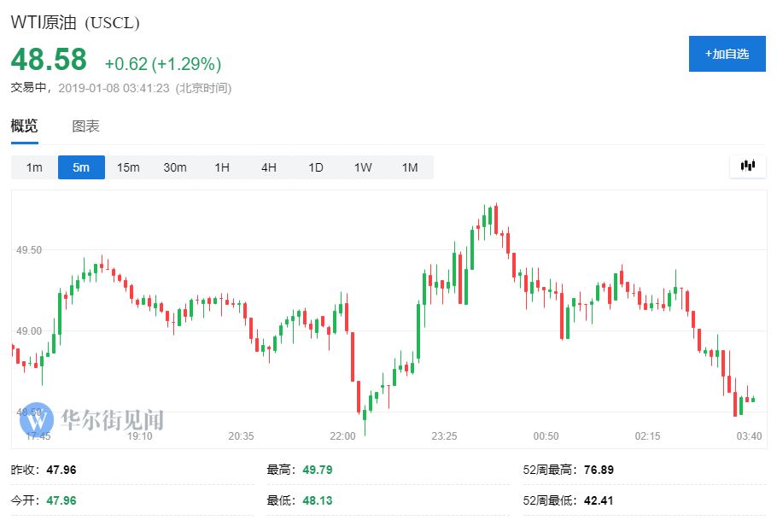Select the 1M monthly timeframe
Image resolution: width=777 pixels, height=532 pixels.
410,167
